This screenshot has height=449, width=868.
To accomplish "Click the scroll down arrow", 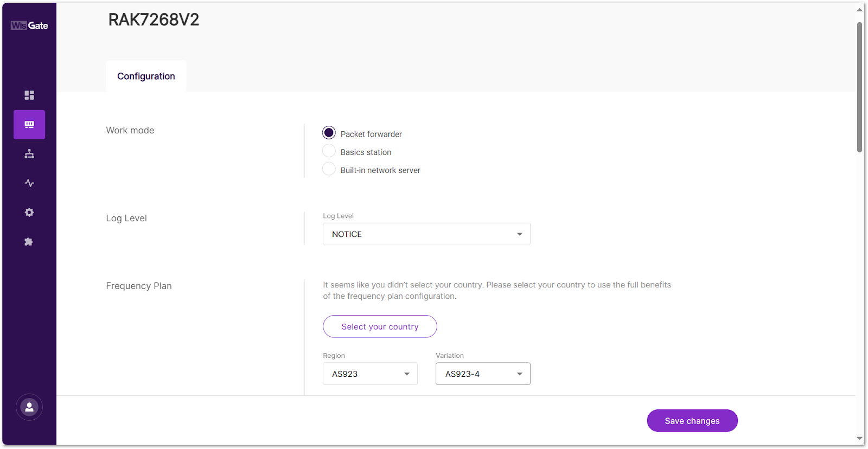I will pos(860,438).
